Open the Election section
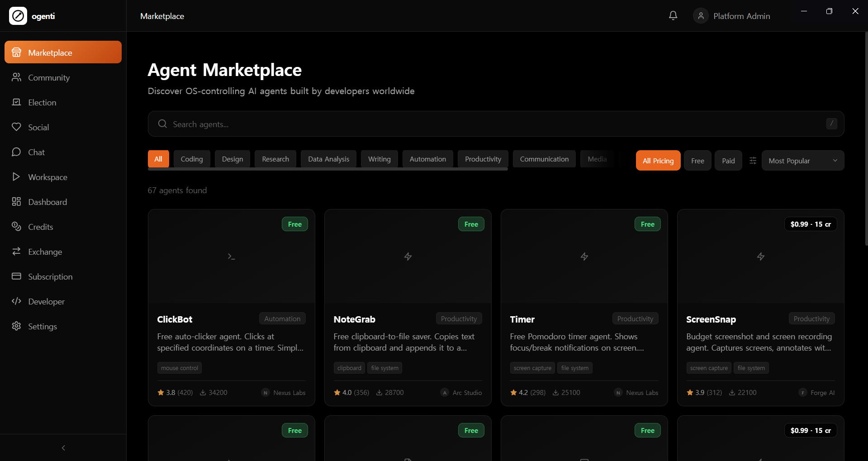868x461 pixels. 42,102
